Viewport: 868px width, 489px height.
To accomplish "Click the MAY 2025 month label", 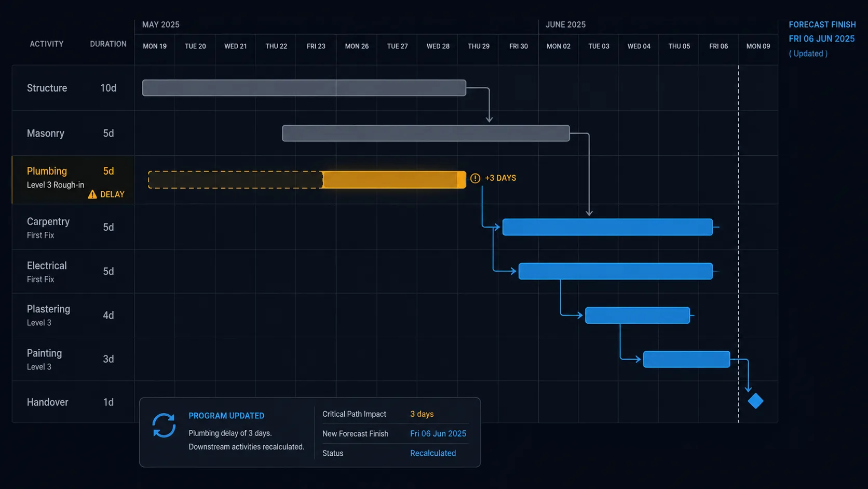I will click(x=161, y=24).
